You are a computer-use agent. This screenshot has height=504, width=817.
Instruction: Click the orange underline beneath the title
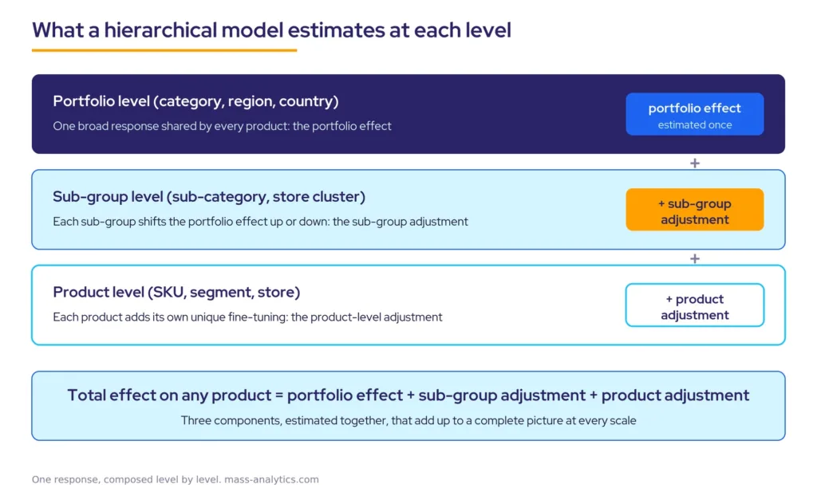164,50
